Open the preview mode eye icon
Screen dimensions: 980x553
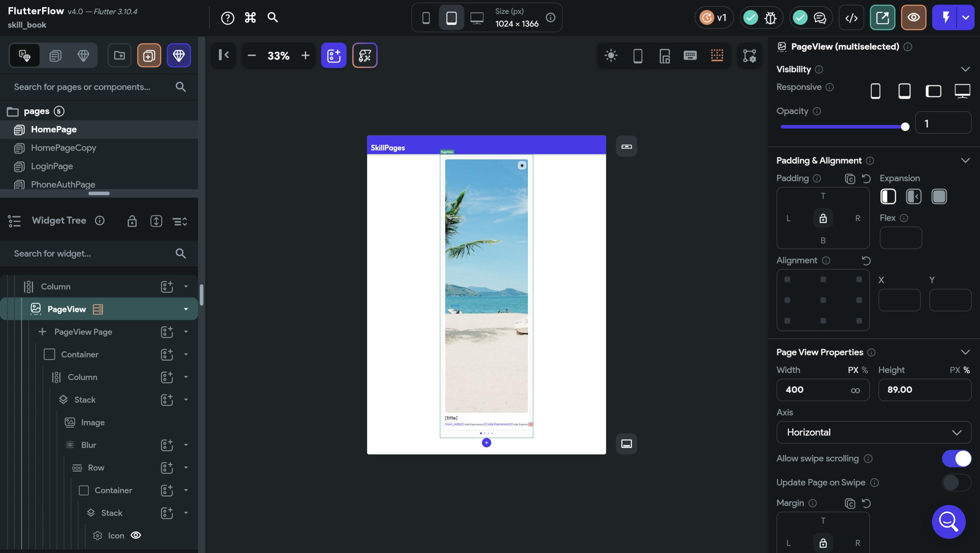(x=914, y=18)
